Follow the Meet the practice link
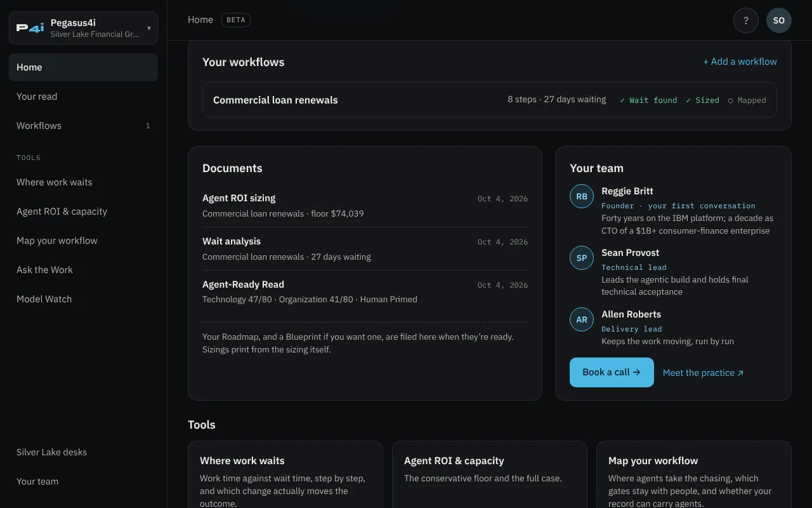The width and height of the screenshot is (812, 508). pyautogui.click(x=703, y=373)
